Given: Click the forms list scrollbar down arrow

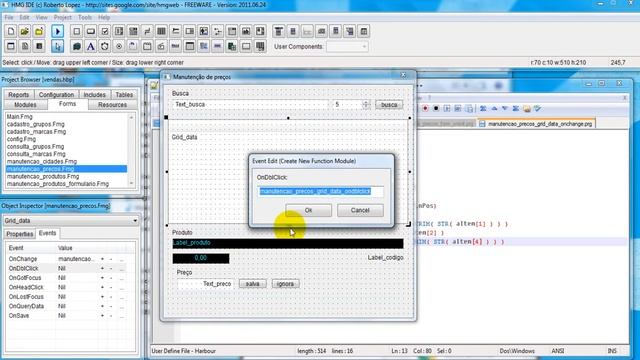Looking at the screenshot, I should click(131, 184).
